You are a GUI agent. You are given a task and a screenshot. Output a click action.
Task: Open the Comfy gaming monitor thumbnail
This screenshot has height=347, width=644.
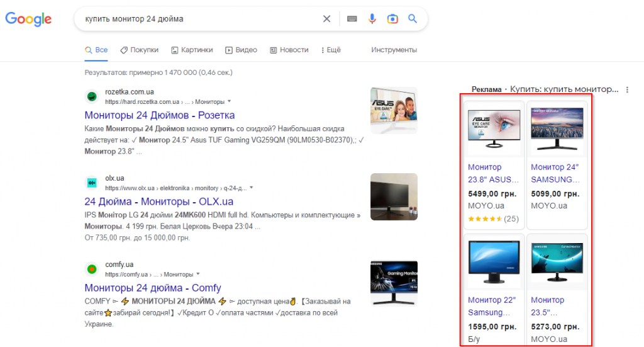coord(394,283)
